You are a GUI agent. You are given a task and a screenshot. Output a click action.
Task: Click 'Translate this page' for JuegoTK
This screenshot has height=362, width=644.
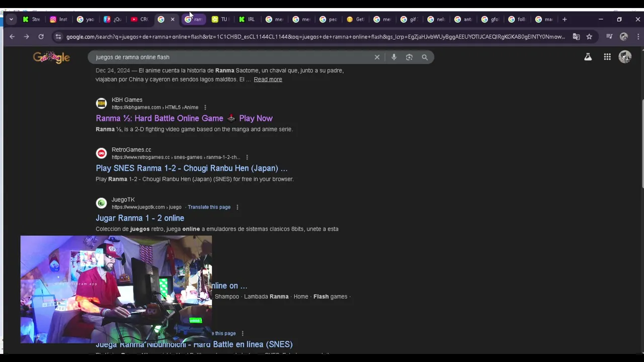(209, 207)
